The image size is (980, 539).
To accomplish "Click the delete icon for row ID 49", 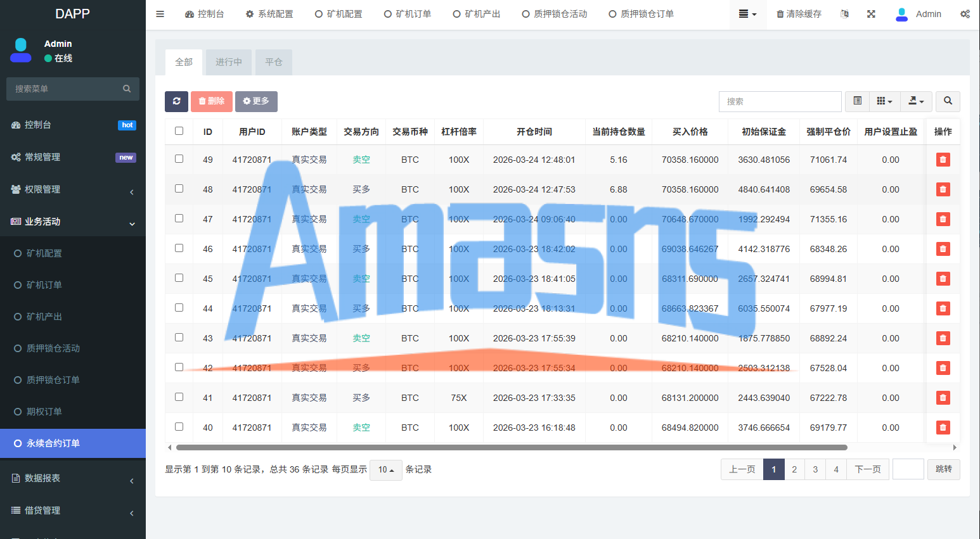I will 943,160.
